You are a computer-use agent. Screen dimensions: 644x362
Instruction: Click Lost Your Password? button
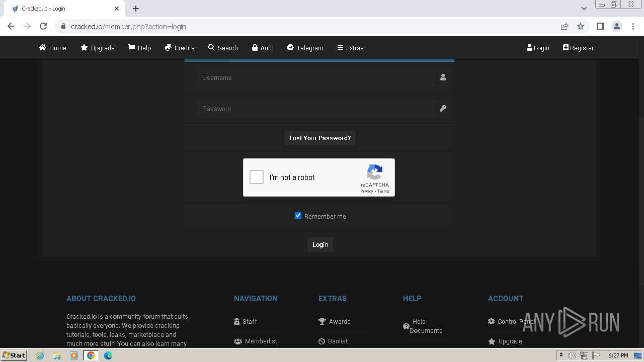320,138
